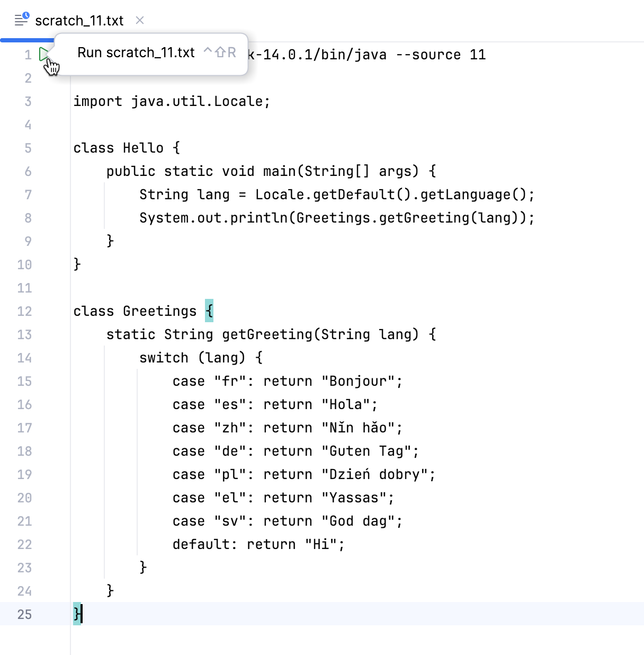Click the word "Greetings" on line 12
644x655 pixels.
tap(159, 311)
